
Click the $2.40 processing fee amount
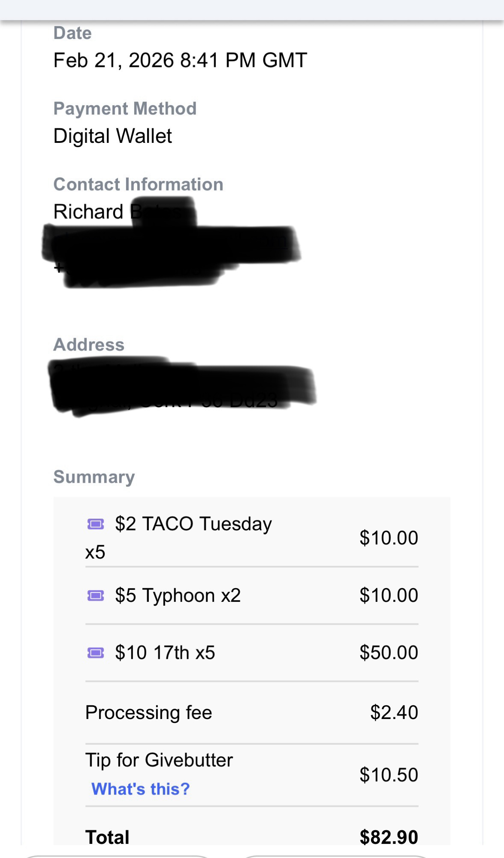point(394,713)
